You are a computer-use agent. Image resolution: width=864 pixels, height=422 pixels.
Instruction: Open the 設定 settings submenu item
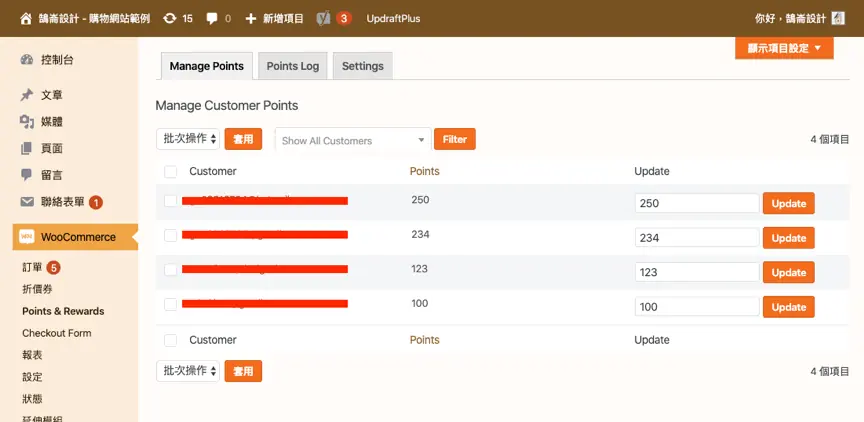tap(33, 377)
